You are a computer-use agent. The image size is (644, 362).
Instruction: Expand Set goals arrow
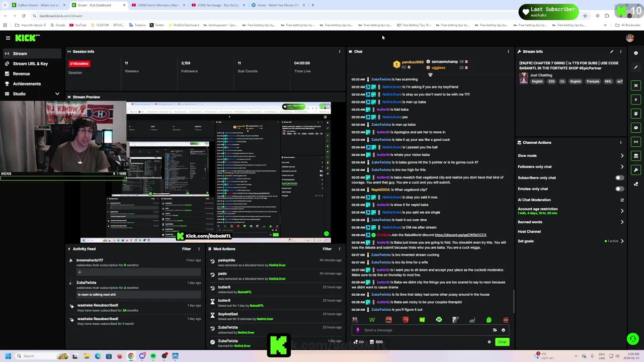tap(622, 241)
